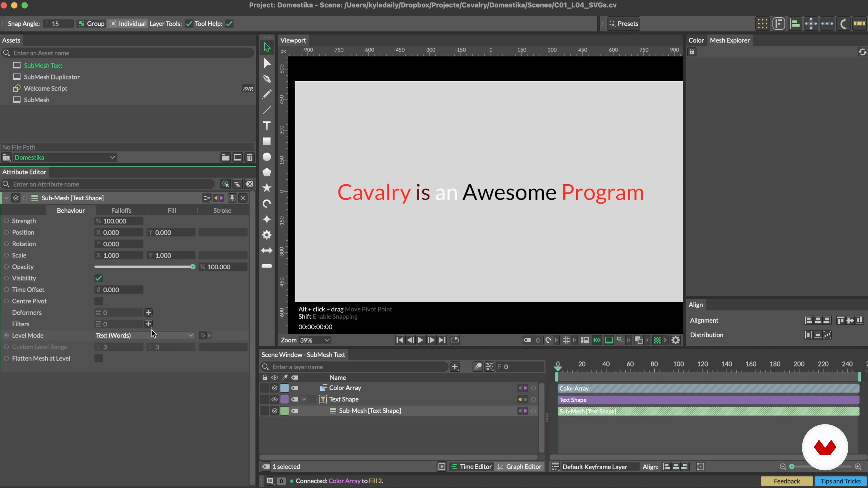The image size is (868, 488).
Task: Toggle Individual snapping mode
Action: tap(128, 23)
